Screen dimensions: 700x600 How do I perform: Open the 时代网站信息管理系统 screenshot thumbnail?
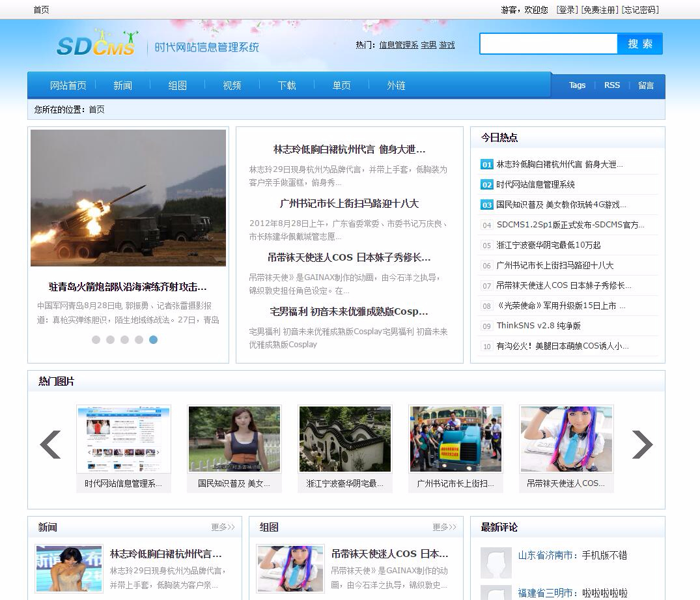coord(124,438)
